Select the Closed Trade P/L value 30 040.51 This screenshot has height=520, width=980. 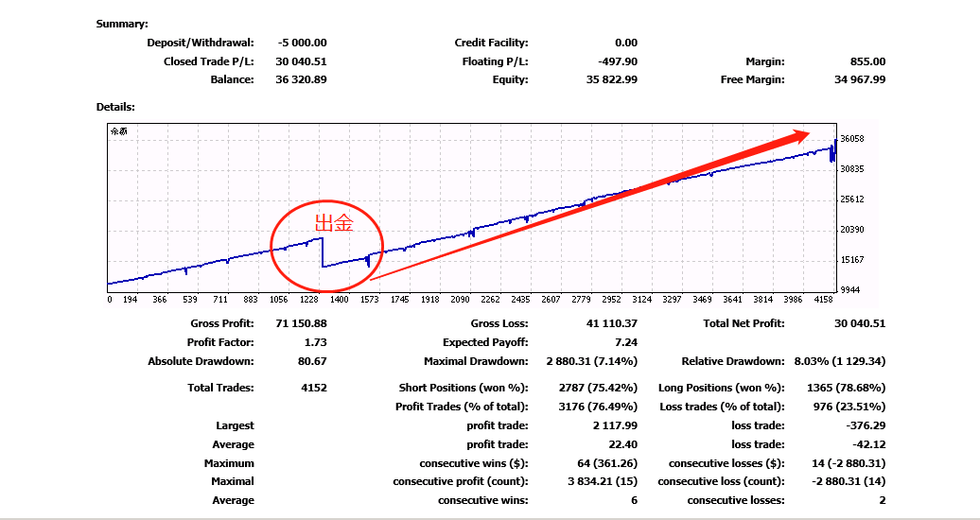(301, 61)
